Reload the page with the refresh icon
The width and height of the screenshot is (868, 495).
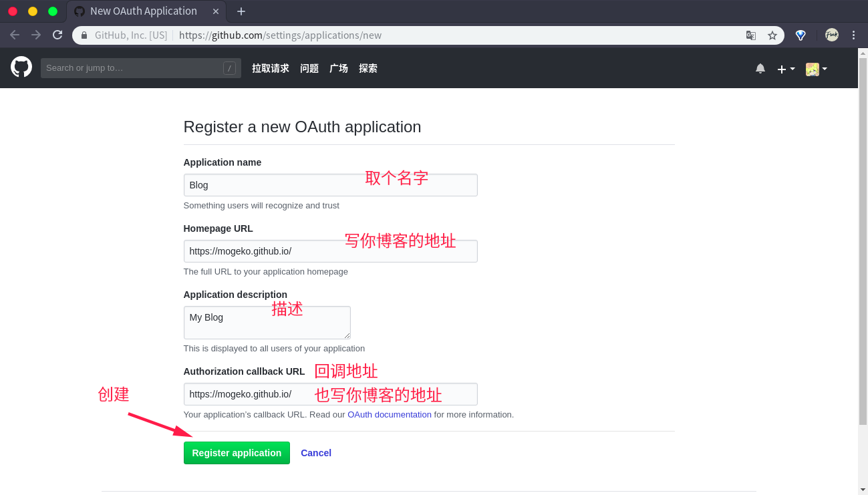[x=57, y=35]
